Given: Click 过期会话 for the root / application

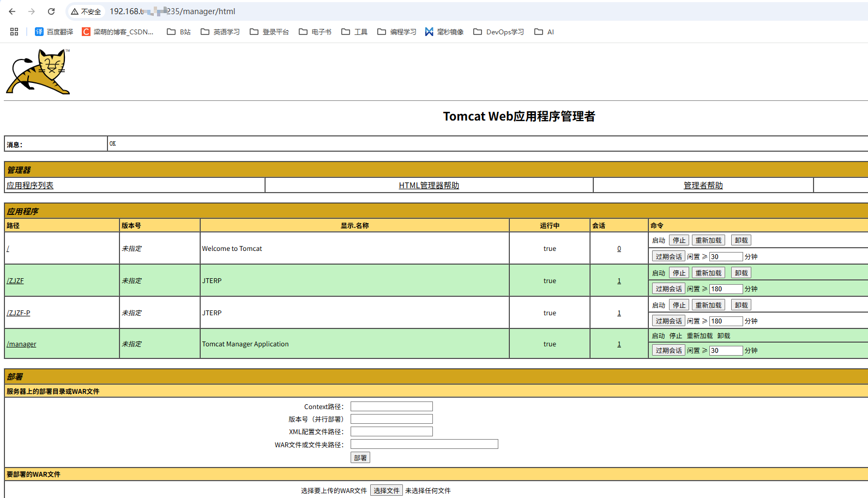Looking at the screenshot, I should click(x=668, y=257).
